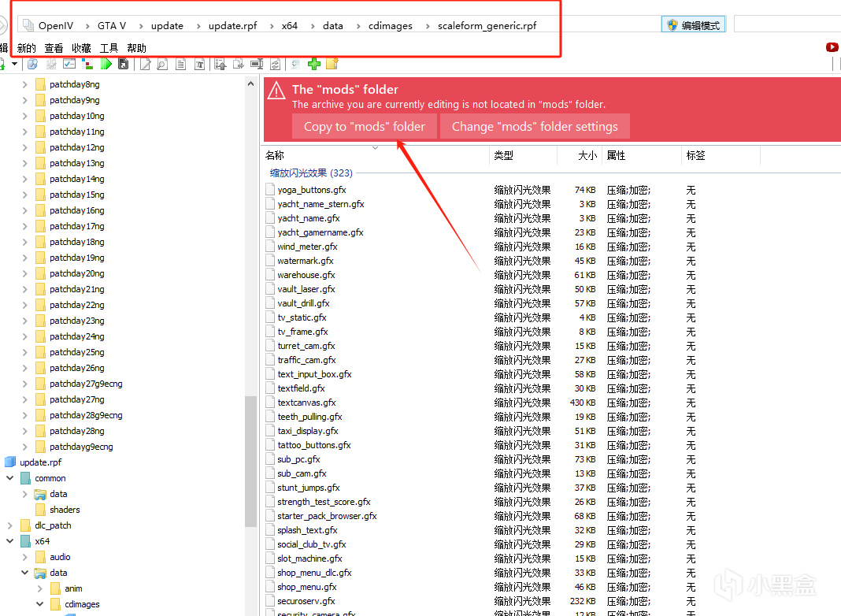841x616 pixels.
Task: Navigate to update.rpf in breadcrumb
Action: (x=233, y=26)
